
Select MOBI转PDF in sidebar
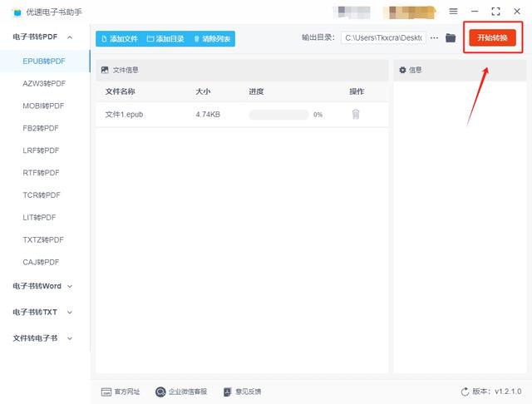click(43, 106)
